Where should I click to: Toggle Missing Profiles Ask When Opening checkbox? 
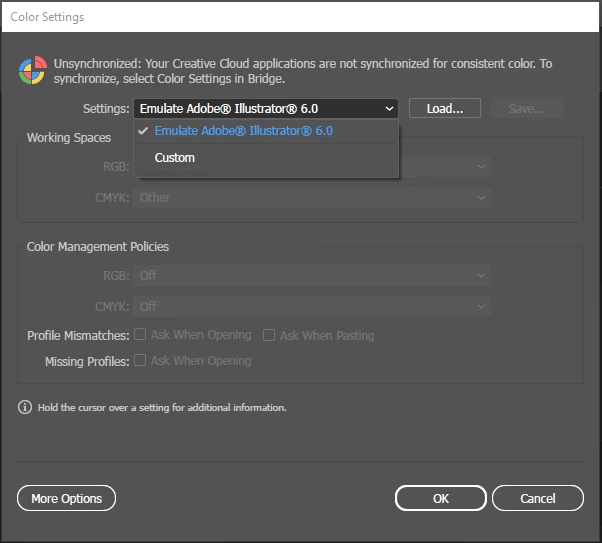140,360
